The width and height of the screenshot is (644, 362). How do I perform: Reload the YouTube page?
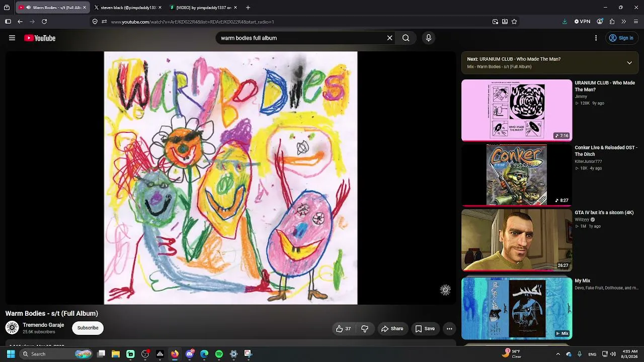click(x=44, y=22)
